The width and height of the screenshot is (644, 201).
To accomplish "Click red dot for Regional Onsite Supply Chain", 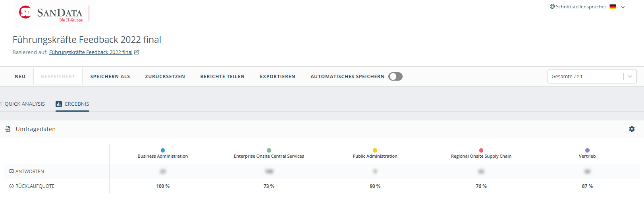I will 481,150.
